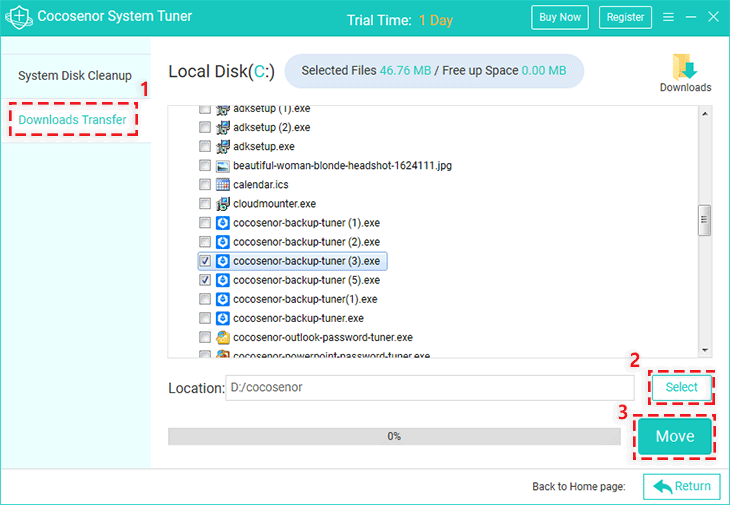The width and height of the screenshot is (730, 505).
Task: Click the cloudmounter.exe file icon
Action: [223, 203]
